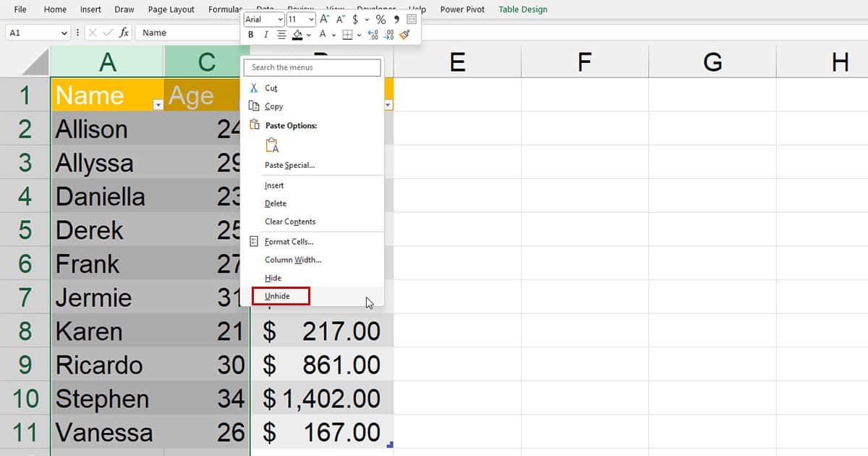Select the cell with $ 861.00
The width and height of the screenshot is (868, 456).
pyautogui.click(x=322, y=365)
